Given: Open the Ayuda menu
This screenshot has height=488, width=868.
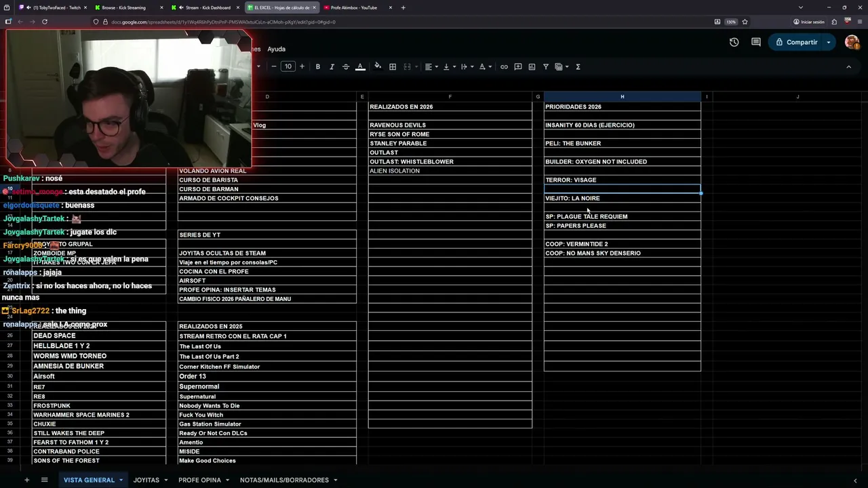Looking at the screenshot, I should click(x=276, y=49).
